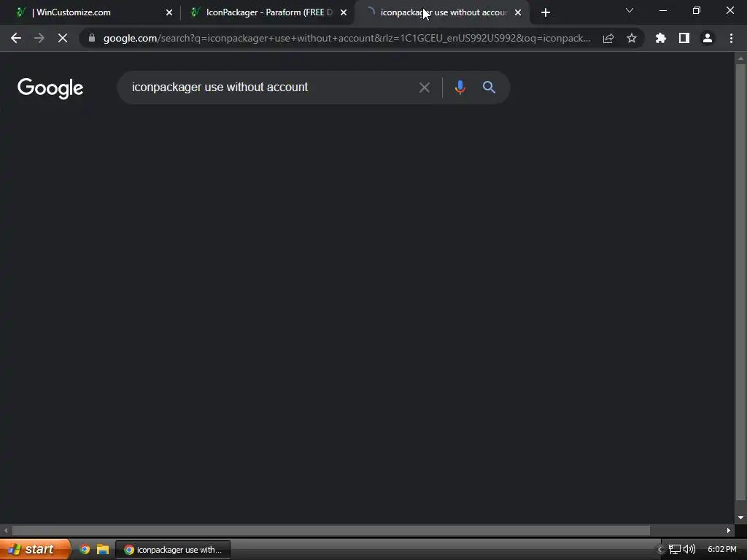Screen dimensions: 747x560
Task: Stop loading the page
Action: pos(63,38)
